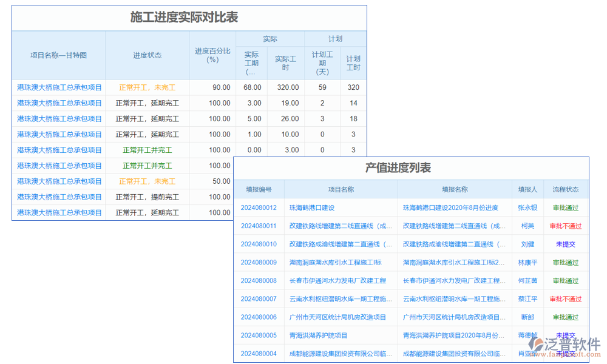The image size is (607, 364).
Task: Open 审批不通过 status on 柯英's record
Action: 566,225
